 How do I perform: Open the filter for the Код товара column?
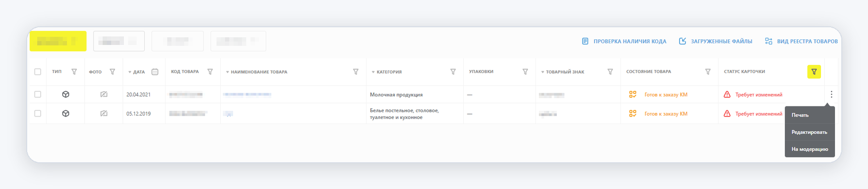click(210, 72)
